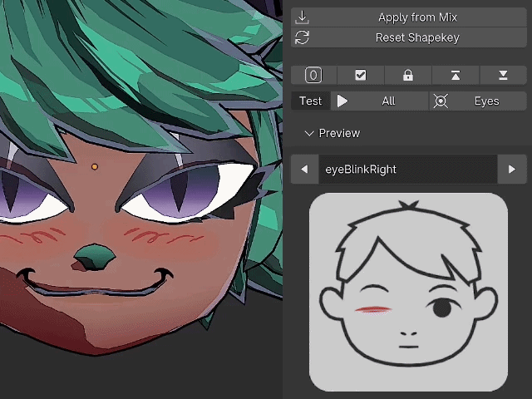Click the play triangle icon beside All
Image resolution: width=532 pixels, height=399 pixels.
pos(342,101)
